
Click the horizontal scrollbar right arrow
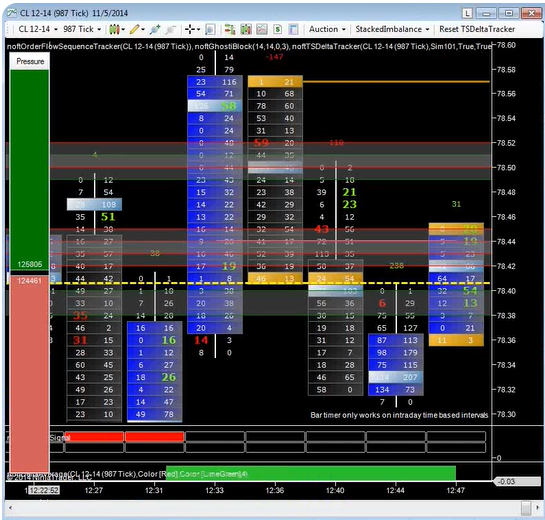point(537,508)
